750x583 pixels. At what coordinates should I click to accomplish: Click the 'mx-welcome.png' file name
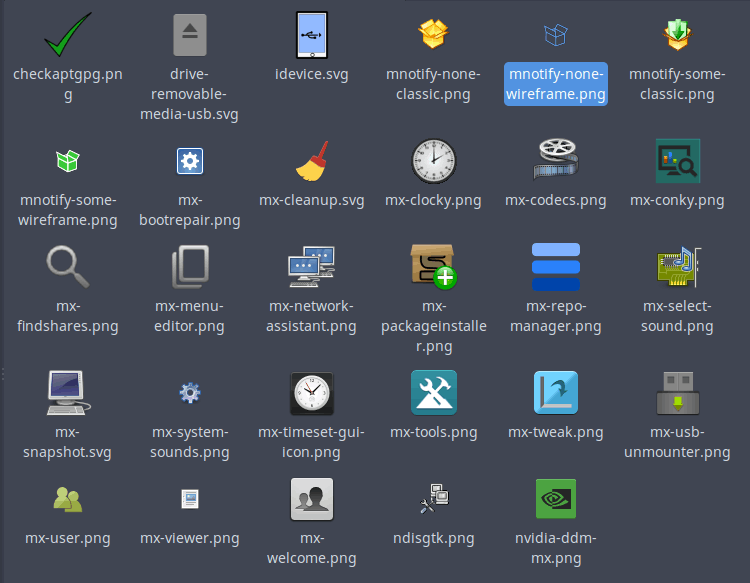(x=312, y=548)
